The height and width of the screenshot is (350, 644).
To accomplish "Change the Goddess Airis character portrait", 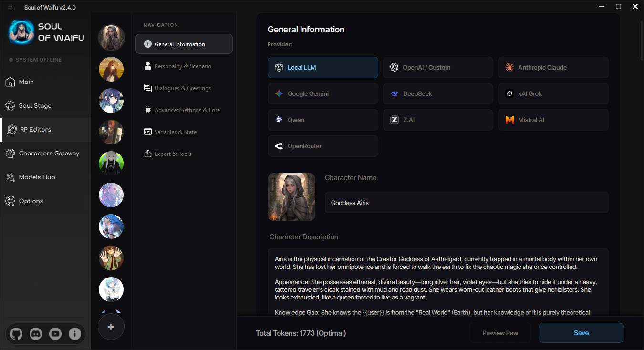I will point(291,197).
